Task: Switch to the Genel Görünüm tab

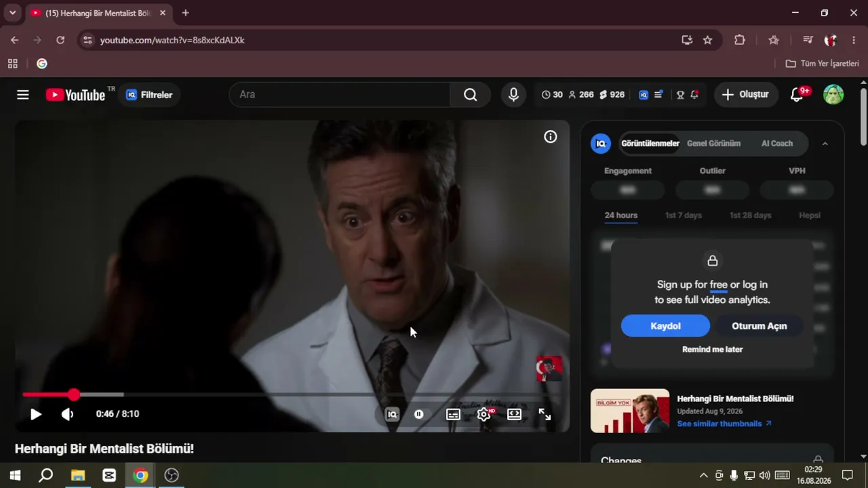Action: (x=713, y=144)
